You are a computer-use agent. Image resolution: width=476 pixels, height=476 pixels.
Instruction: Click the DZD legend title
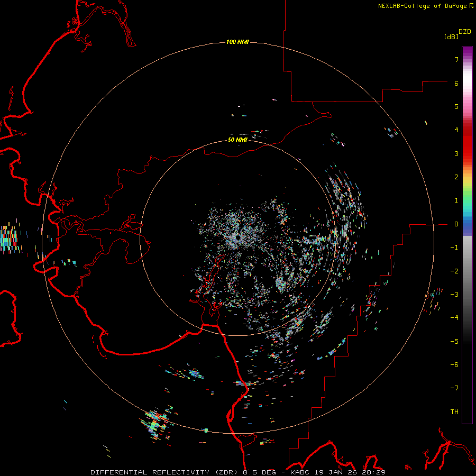coord(465,32)
